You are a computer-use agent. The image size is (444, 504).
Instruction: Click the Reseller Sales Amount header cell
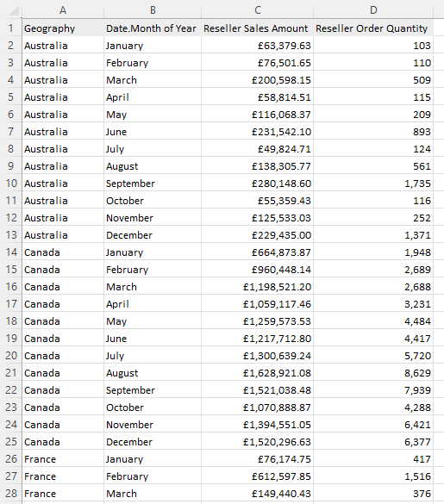(257, 28)
